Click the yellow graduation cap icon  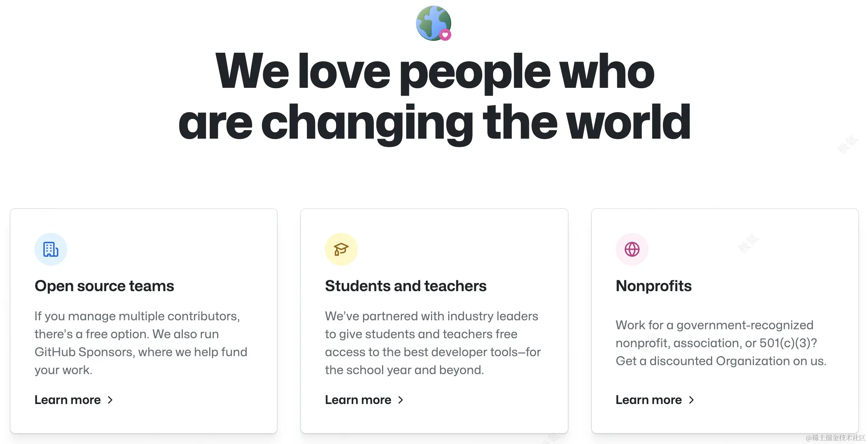coord(341,249)
